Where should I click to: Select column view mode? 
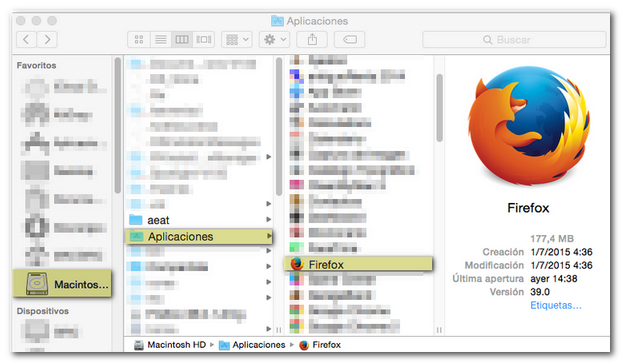(182, 40)
